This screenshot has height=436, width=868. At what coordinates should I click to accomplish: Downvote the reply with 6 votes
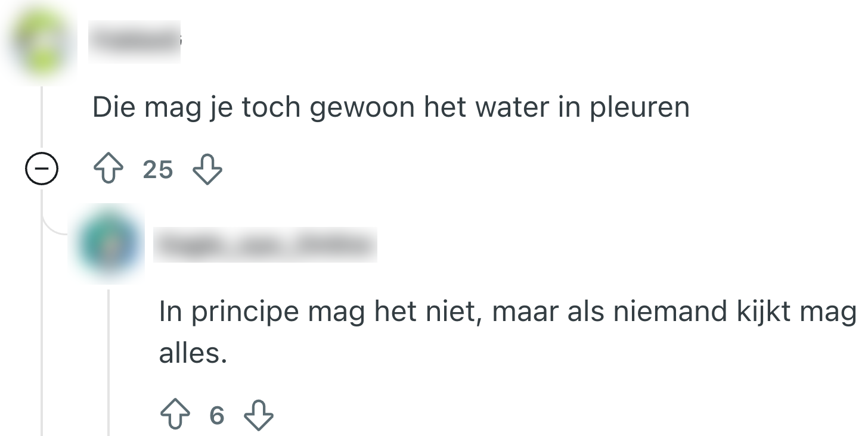click(259, 415)
